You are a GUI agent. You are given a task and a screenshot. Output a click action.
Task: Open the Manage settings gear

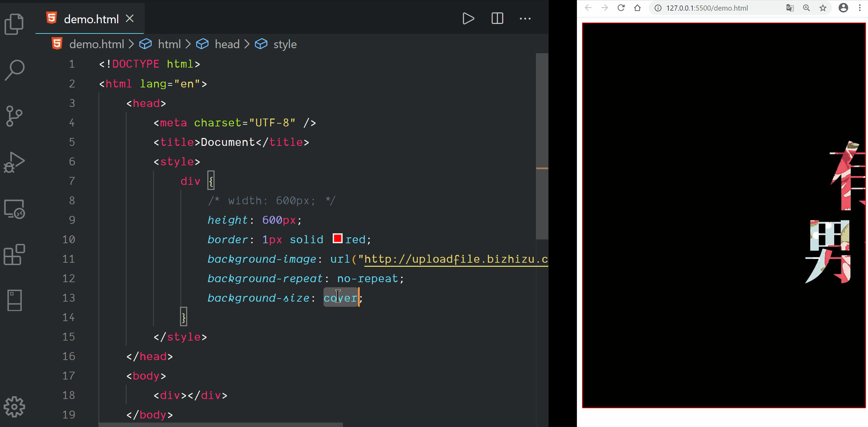tap(14, 407)
